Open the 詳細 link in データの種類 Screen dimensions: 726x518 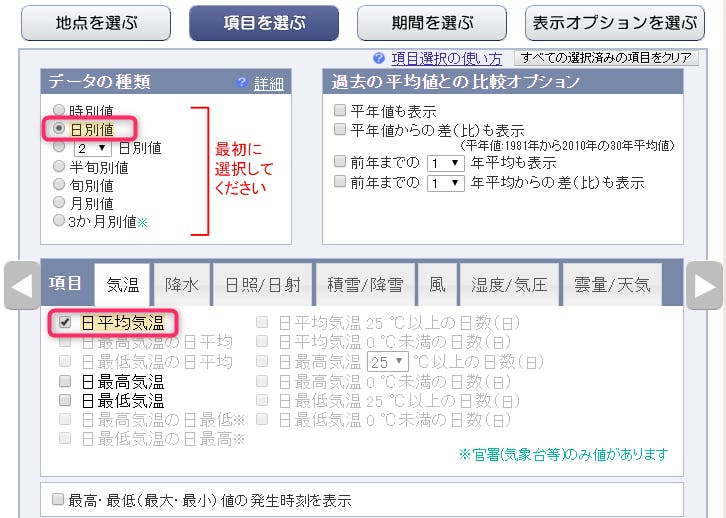pyautogui.click(x=269, y=83)
